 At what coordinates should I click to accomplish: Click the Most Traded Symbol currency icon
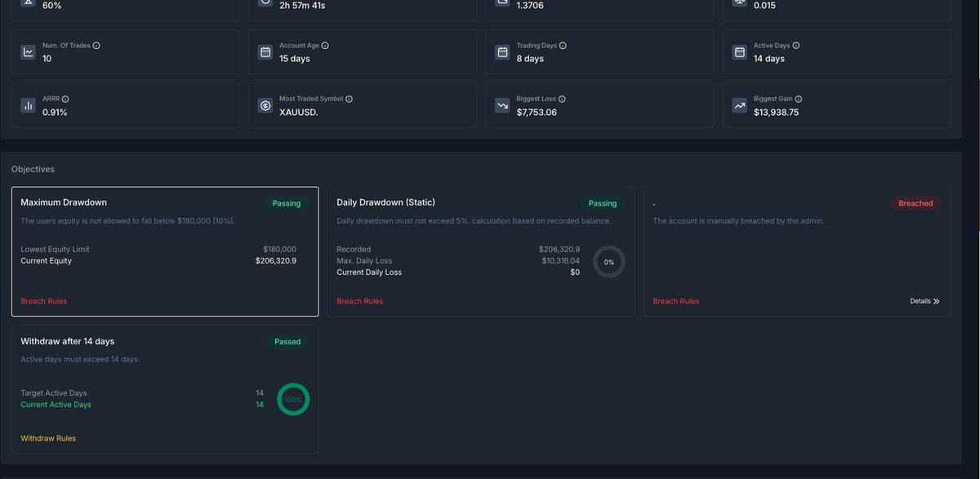(265, 105)
